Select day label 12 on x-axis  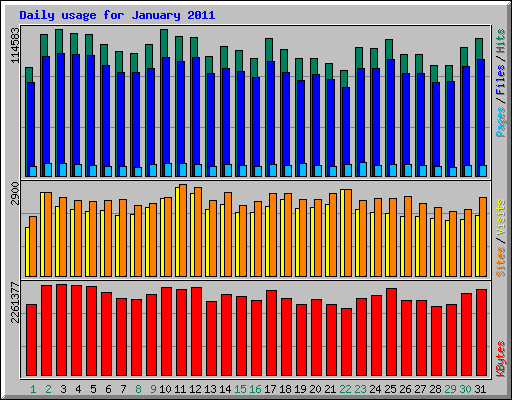click(x=195, y=389)
